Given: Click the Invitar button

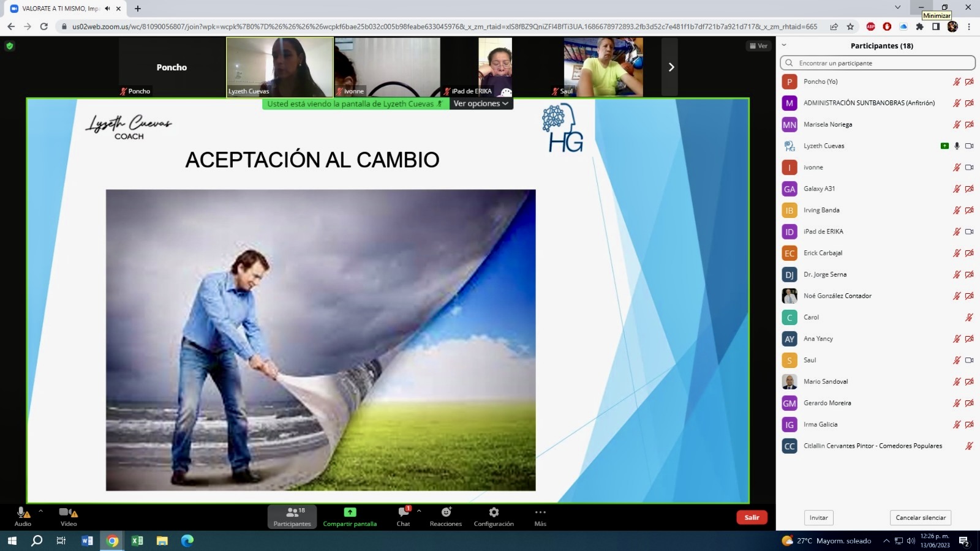Looking at the screenshot, I should pos(818,518).
